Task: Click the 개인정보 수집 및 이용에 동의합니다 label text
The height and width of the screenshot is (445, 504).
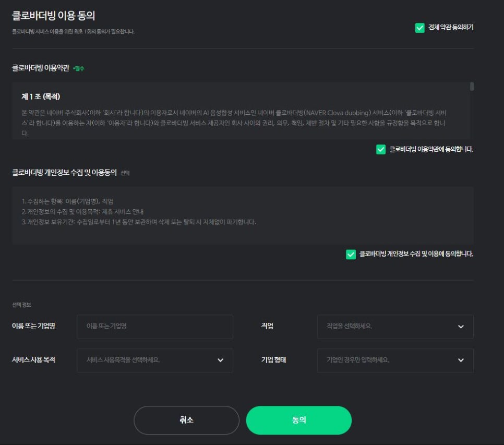Action: pyautogui.click(x=416, y=254)
